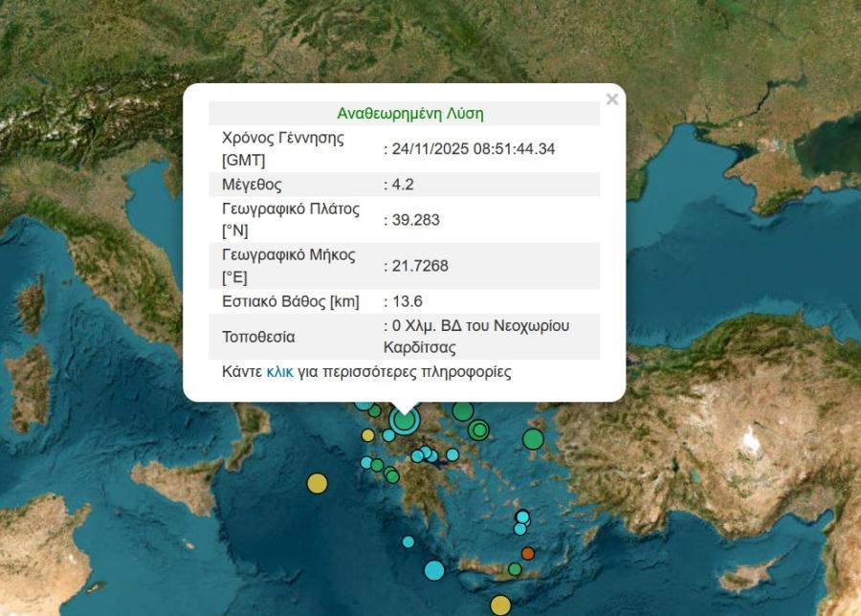The image size is (861, 616).
Task: Click the green marker on Crete island
Action: click(x=515, y=569)
